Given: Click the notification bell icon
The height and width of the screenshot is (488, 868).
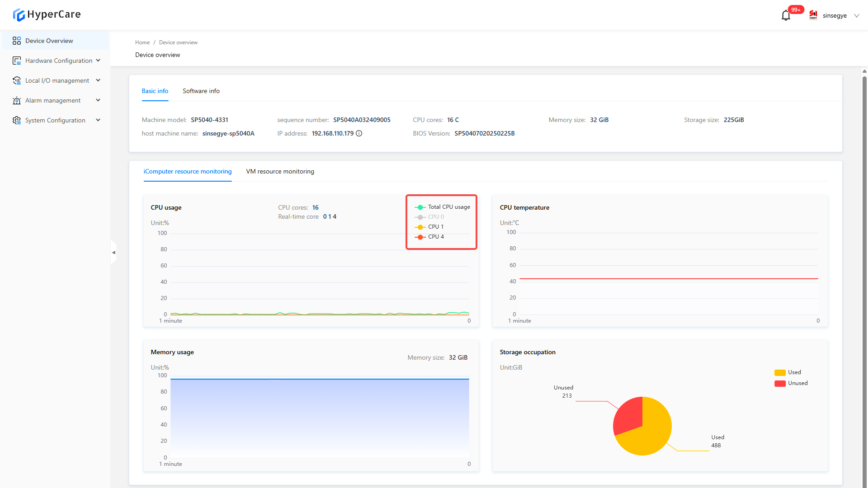Looking at the screenshot, I should (x=786, y=16).
